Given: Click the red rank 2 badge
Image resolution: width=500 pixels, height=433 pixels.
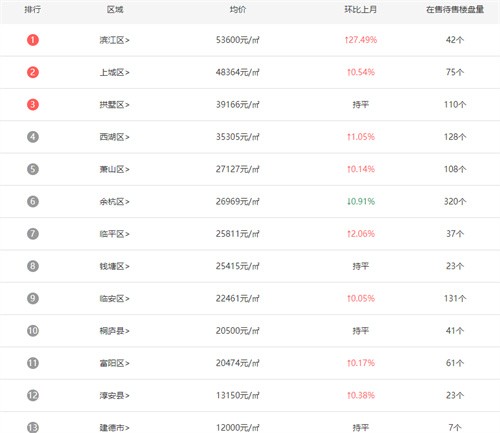Looking at the screenshot, I should point(33,72).
